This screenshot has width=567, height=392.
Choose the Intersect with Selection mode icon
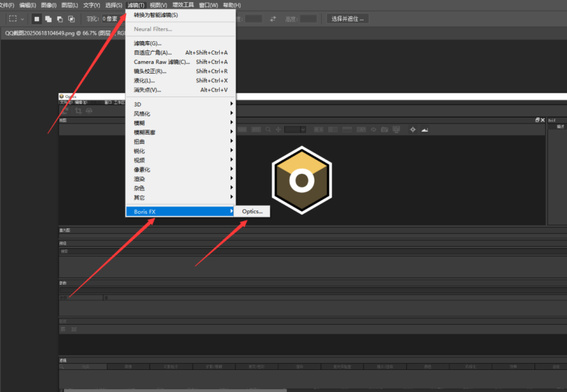(x=71, y=18)
